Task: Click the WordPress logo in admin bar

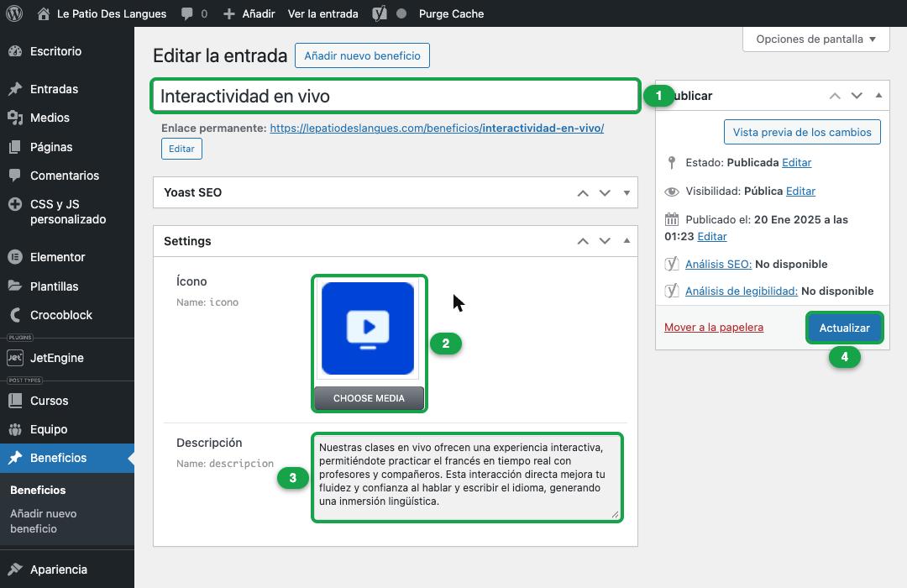Action: [x=14, y=13]
